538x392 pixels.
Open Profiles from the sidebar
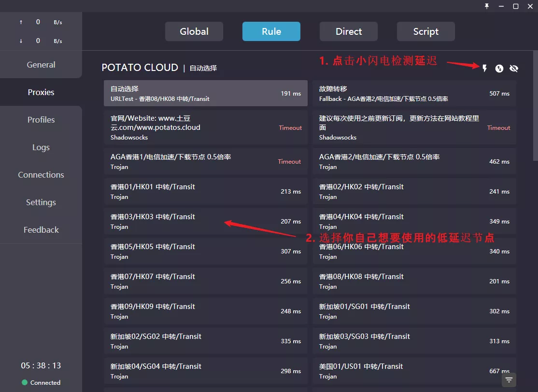tap(41, 120)
